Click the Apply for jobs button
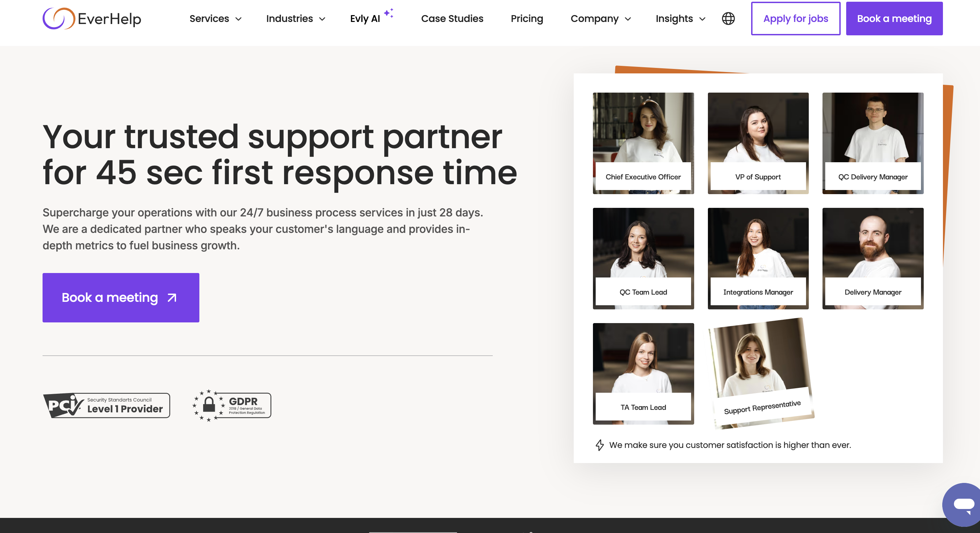This screenshot has height=533, width=980. 795,18
